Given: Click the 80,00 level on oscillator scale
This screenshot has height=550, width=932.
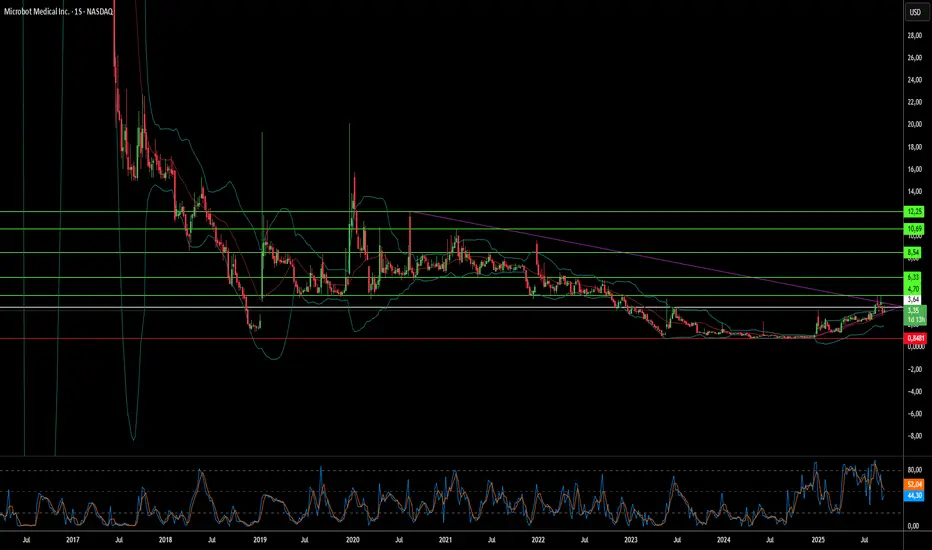Looking at the screenshot, I should tap(915, 469).
